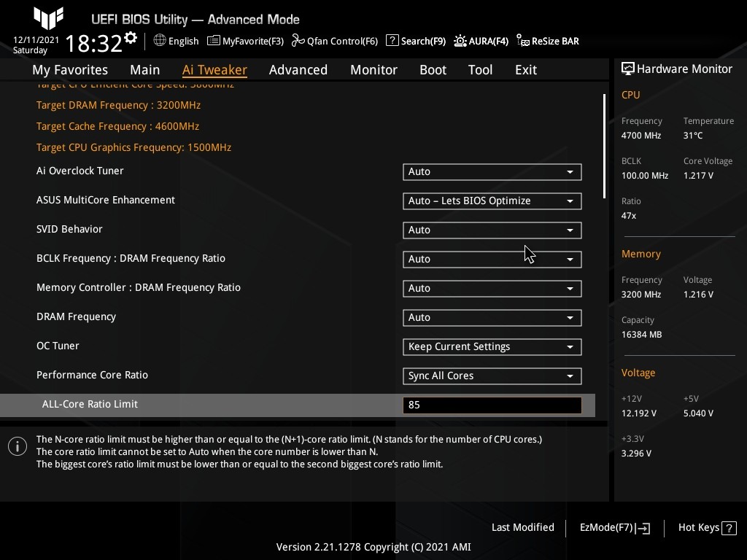Open Qfan Control fan icon

[298, 41]
